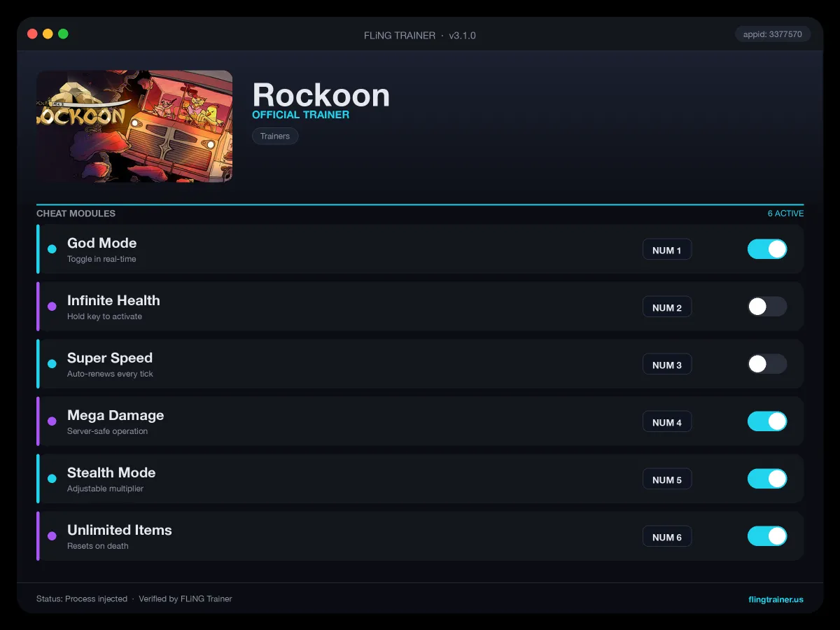840x630 pixels.
Task: Click the purple dot beside Infinite Health
Action: pos(52,307)
